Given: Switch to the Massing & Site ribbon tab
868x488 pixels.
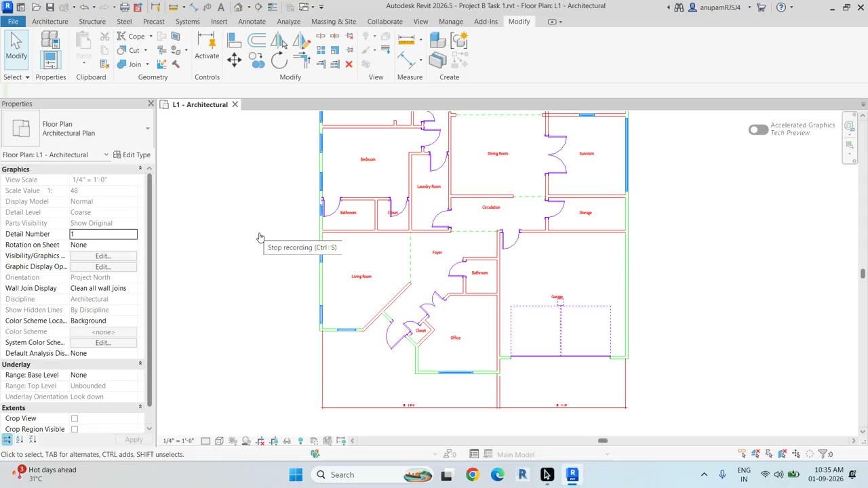Looking at the screenshot, I should [x=334, y=22].
